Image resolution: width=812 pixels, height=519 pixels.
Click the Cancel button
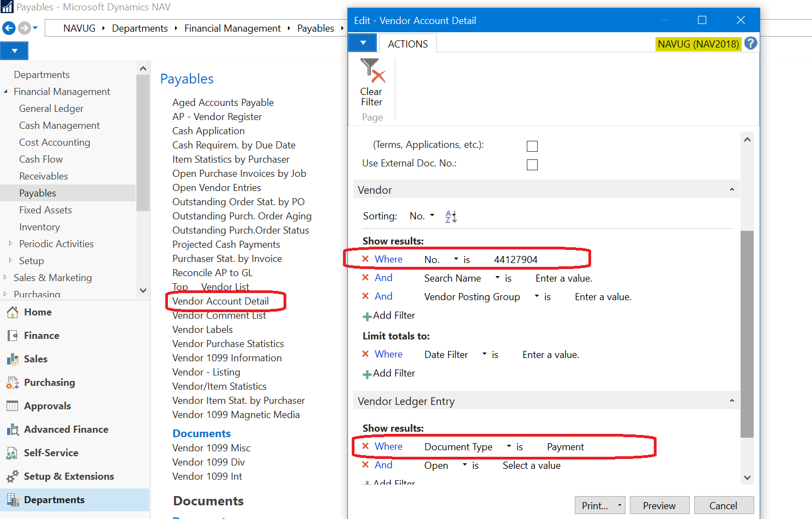724,505
